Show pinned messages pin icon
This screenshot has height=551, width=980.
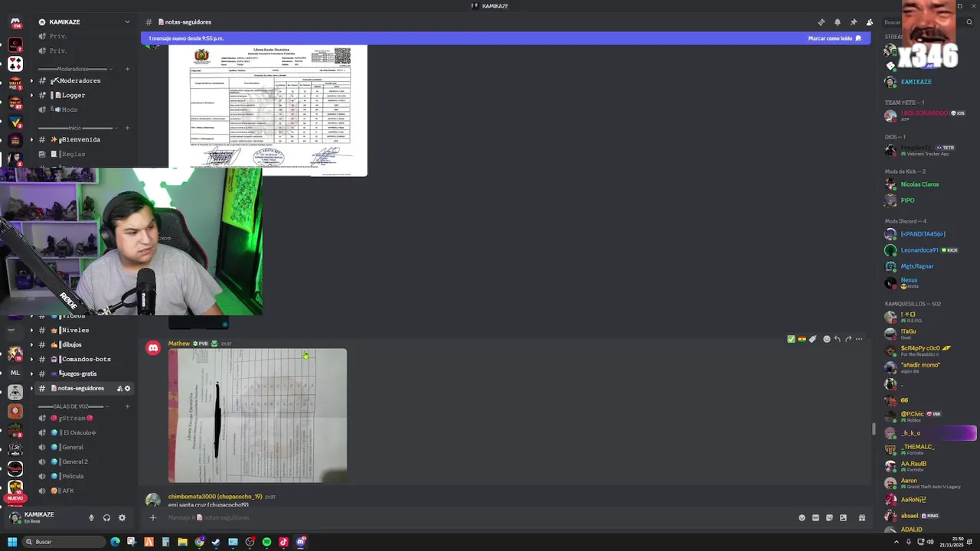click(x=854, y=22)
